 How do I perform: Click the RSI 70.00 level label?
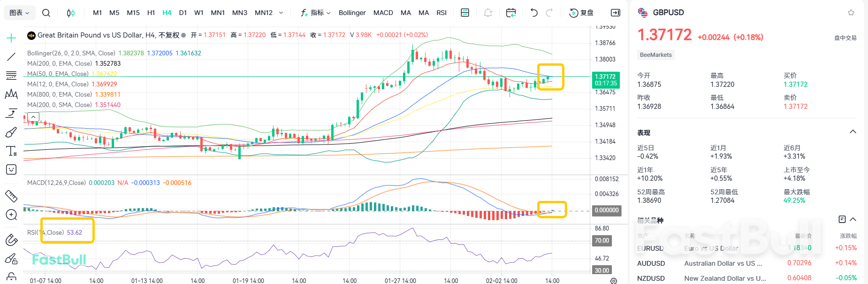click(x=602, y=240)
